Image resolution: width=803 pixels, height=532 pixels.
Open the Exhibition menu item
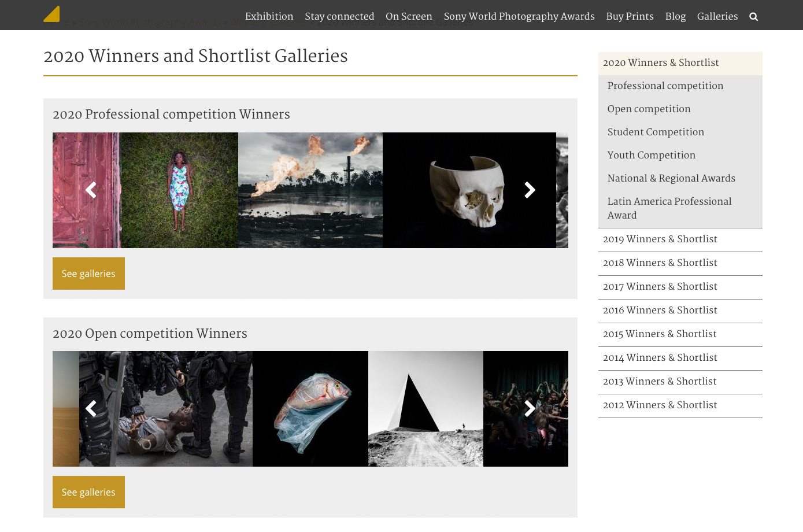click(269, 17)
